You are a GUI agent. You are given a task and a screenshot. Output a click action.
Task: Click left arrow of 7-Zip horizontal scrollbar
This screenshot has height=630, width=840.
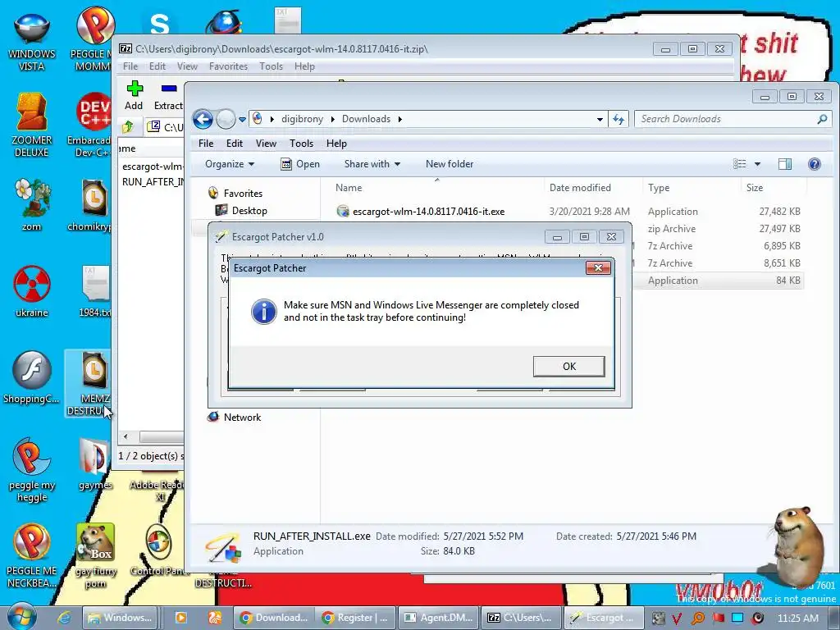tap(126, 436)
